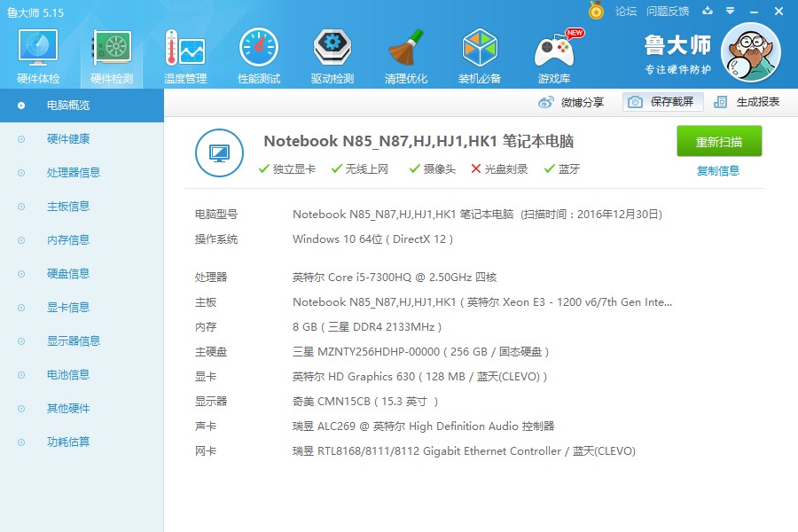This screenshot has width=798, height=532.
Task: Open the title bar dropdown arrow
Action: 728,11
